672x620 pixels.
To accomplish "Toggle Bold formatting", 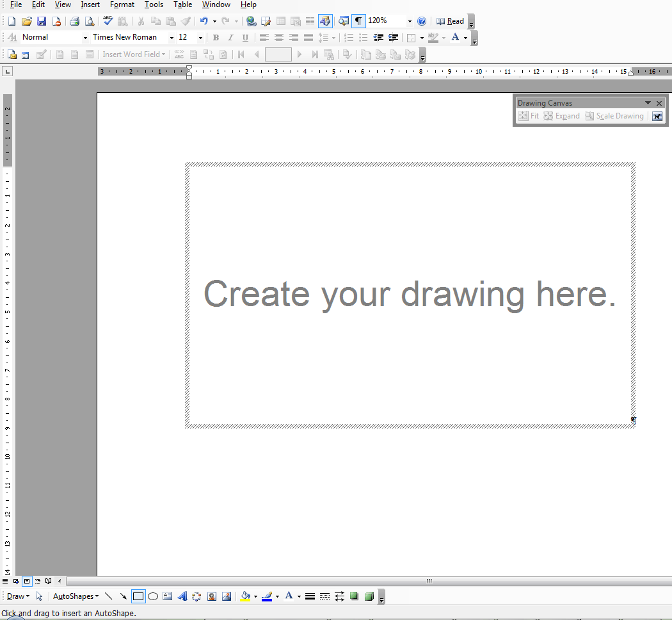I will coord(216,38).
